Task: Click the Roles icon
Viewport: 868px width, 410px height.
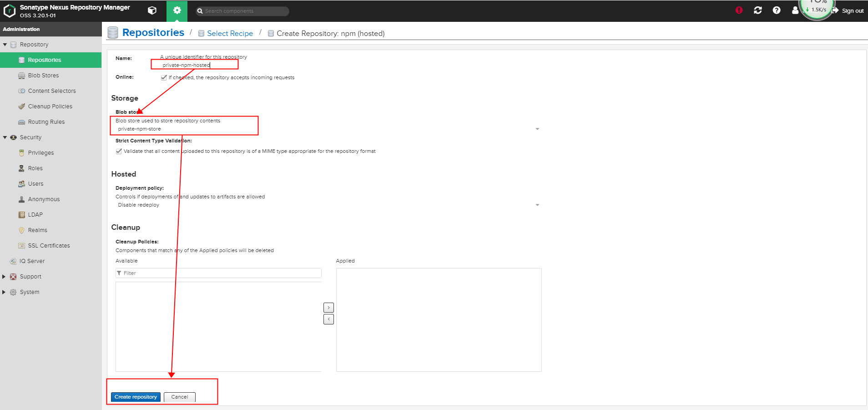Action: coord(21,168)
